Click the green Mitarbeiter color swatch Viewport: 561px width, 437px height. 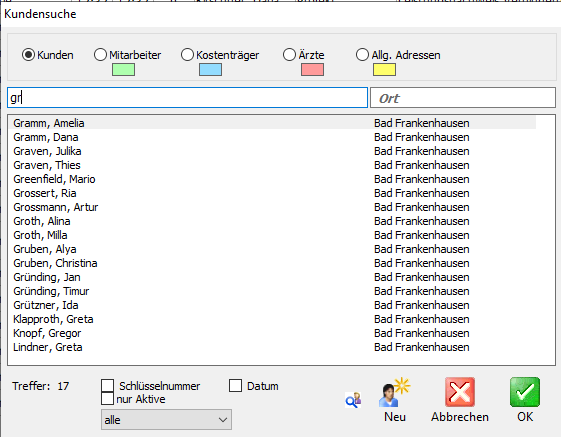point(123,69)
